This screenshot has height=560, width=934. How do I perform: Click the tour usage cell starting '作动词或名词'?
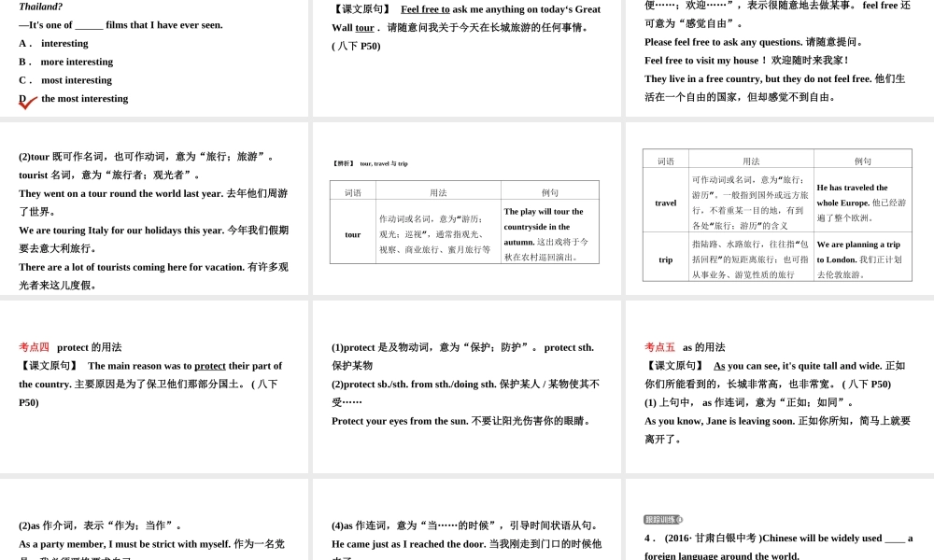click(x=438, y=234)
